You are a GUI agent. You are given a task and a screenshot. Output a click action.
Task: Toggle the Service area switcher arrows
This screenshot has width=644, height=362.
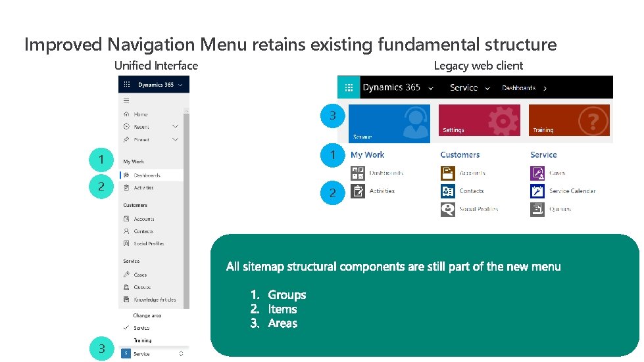181,353
